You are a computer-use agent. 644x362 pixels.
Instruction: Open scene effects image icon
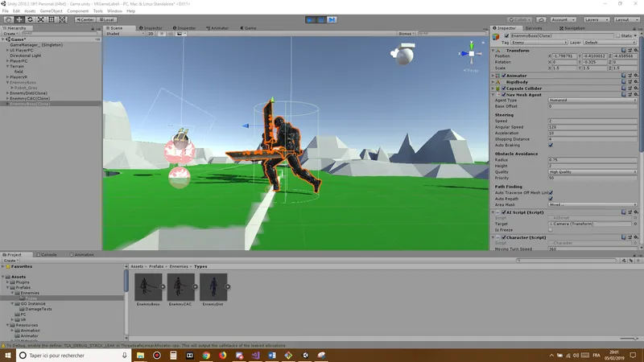pyautogui.click(x=180, y=34)
